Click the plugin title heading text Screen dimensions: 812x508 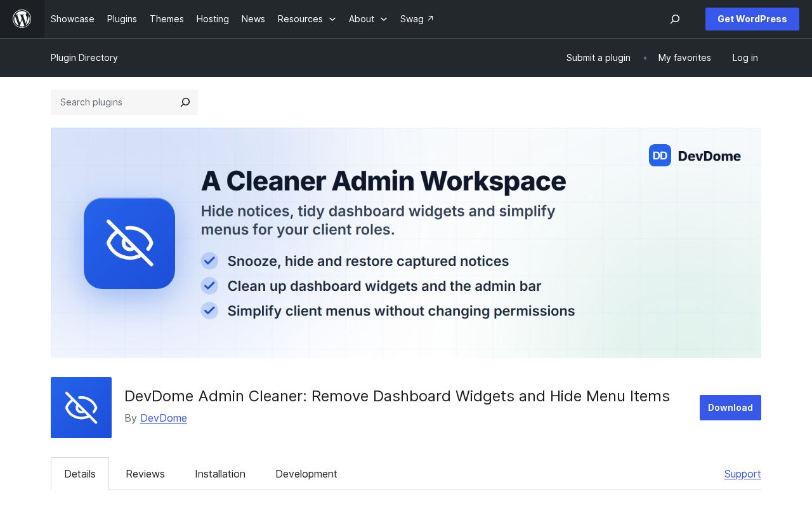[397, 396]
